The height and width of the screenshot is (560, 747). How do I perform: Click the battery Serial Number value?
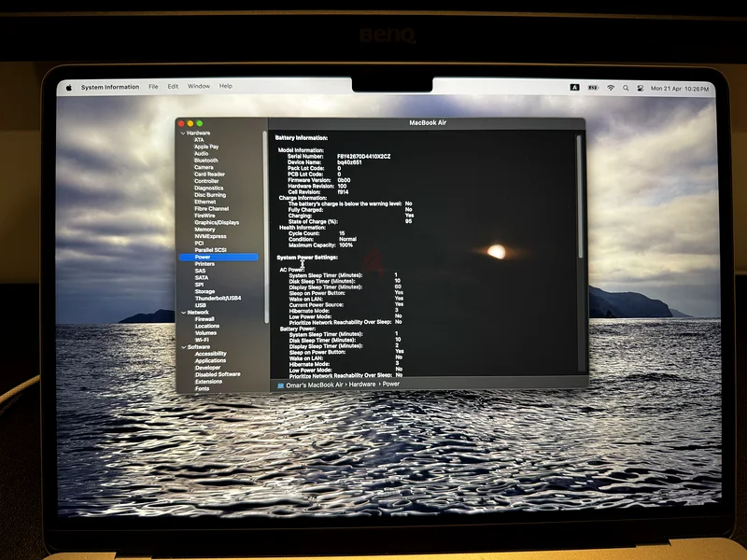(364, 156)
